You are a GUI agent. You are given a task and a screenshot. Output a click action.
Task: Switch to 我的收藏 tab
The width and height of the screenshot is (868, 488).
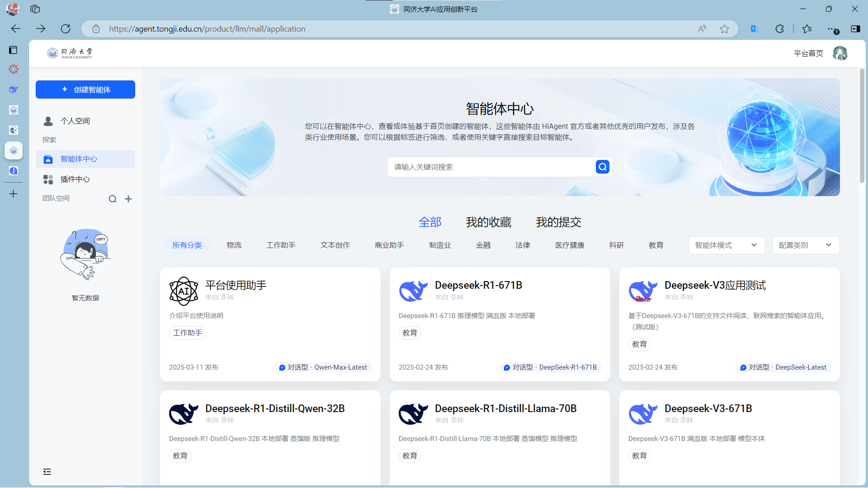488,222
